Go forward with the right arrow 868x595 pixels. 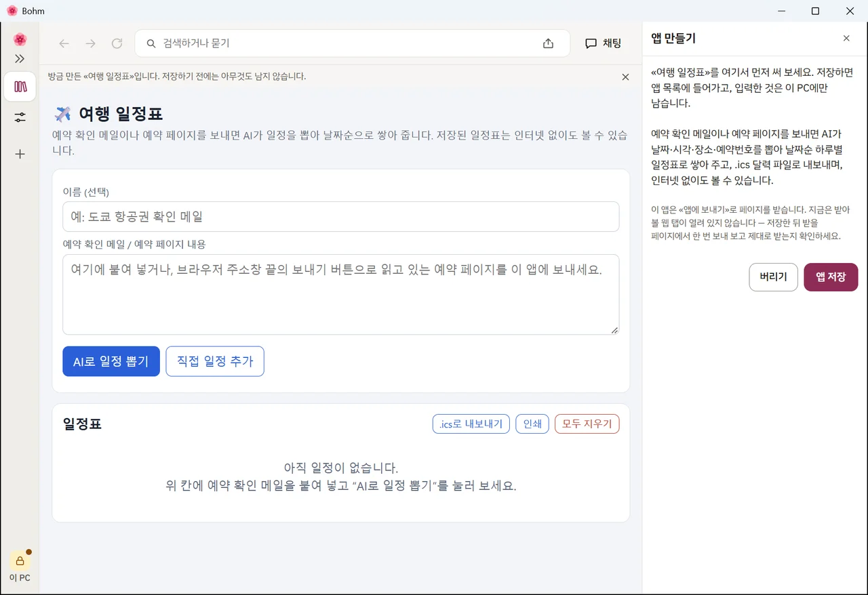pos(90,43)
